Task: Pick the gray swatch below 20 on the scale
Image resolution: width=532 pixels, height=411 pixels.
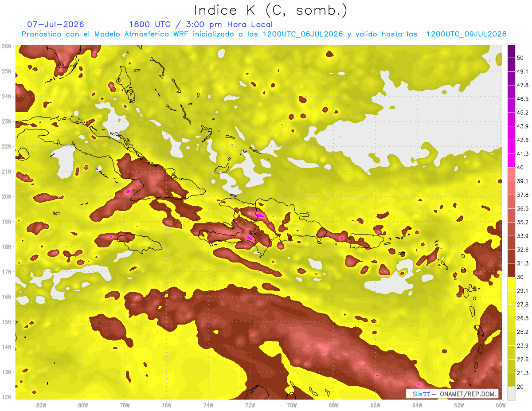Action: click(x=511, y=393)
